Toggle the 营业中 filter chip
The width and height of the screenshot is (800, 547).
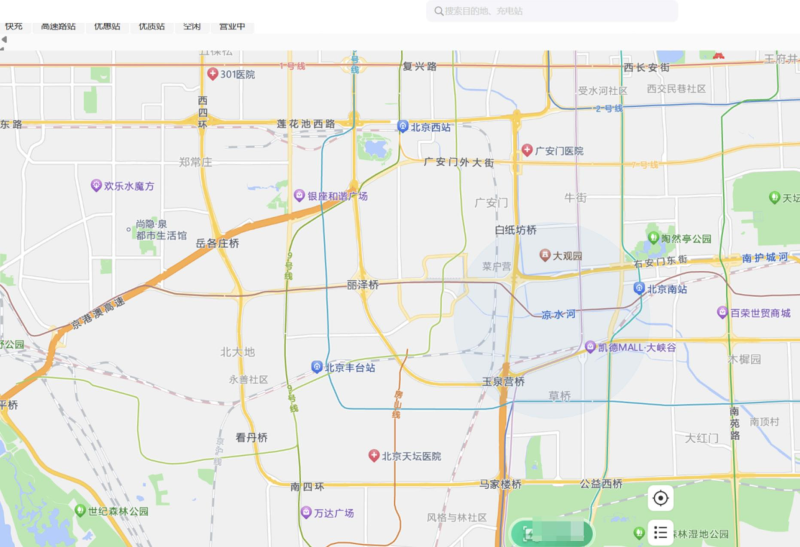(232, 27)
